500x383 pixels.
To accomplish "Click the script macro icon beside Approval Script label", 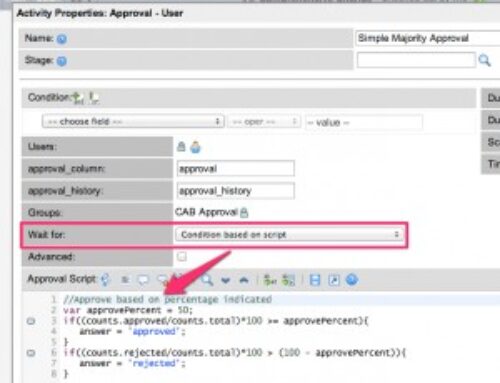I will coord(105,279).
